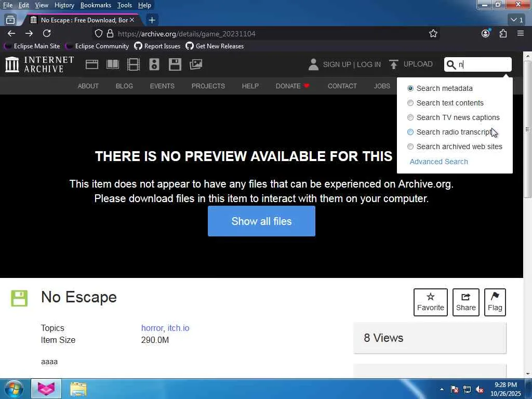Viewport: 532px width, 399px height.
Task: Open the Software floppy-disk icon
Action: (175, 64)
